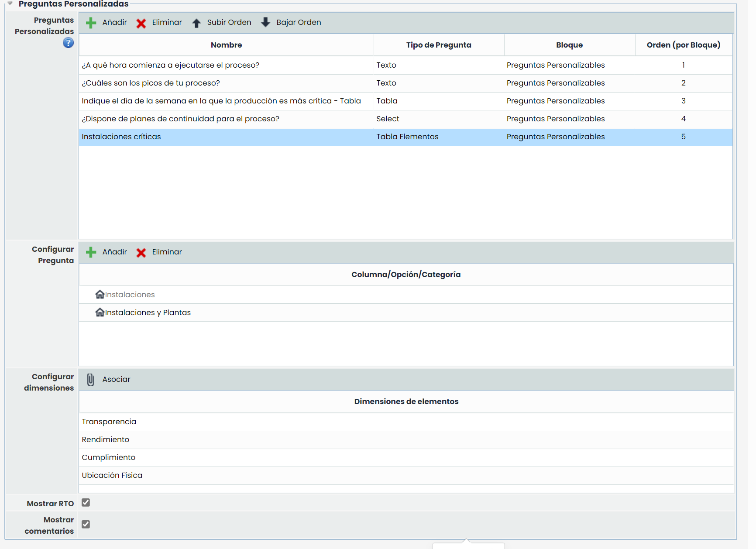Click the green plus Añadir icon for Preguntas Personalizadas

[x=91, y=23]
